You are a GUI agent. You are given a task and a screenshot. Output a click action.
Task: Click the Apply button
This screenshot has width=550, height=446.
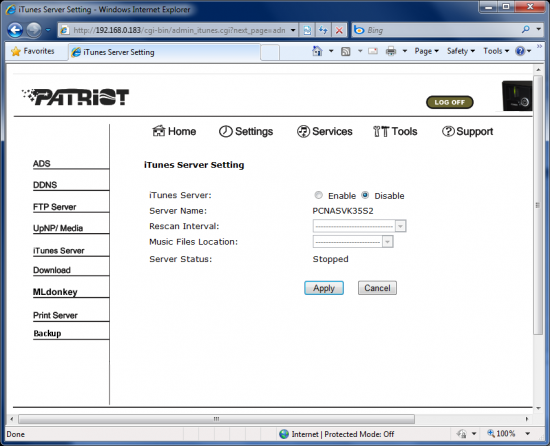point(324,288)
